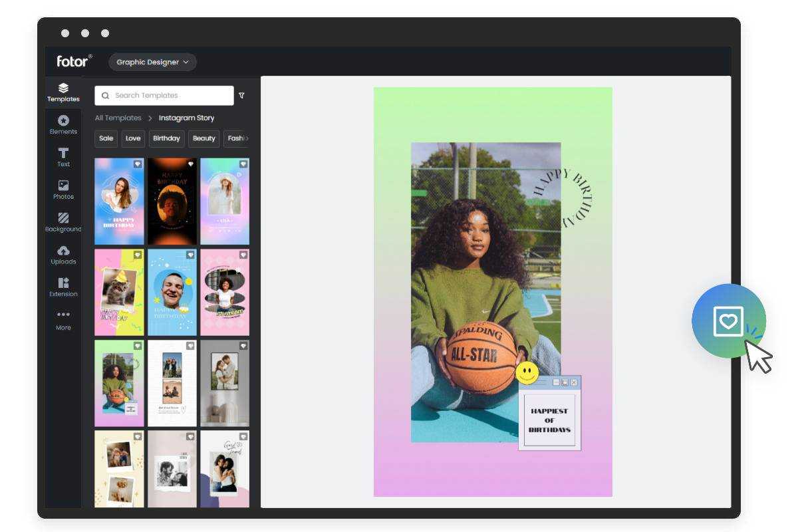Select the basketball girl photo on canvas
The width and height of the screenshot is (798, 532).
point(485,293)
